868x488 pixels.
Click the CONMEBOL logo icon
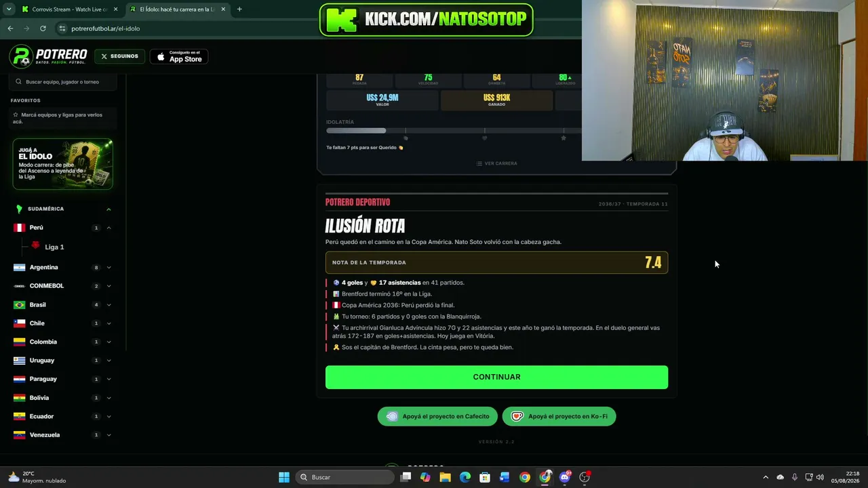pyautogui.click(x=19, y=286)
